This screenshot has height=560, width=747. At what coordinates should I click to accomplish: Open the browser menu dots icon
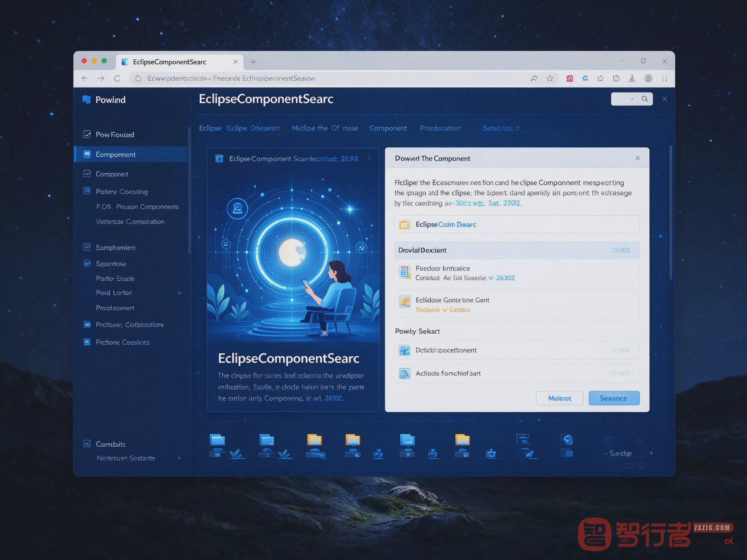click(x=665, y=78)
